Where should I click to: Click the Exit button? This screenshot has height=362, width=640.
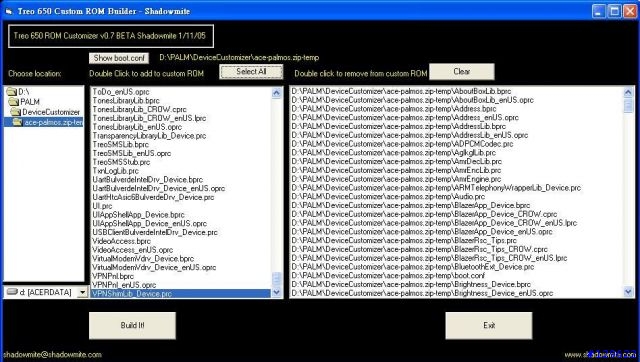pos(489,326)
